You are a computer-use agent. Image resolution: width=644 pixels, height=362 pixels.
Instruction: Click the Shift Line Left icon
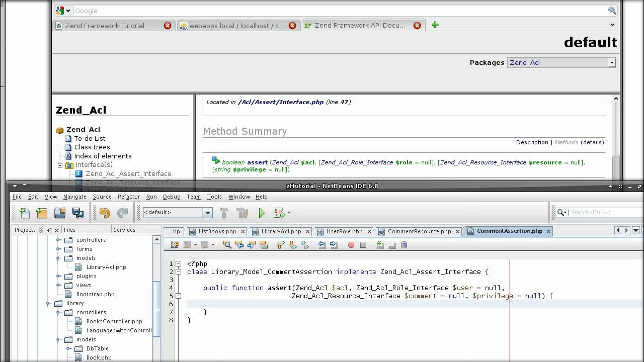point(322,245)
